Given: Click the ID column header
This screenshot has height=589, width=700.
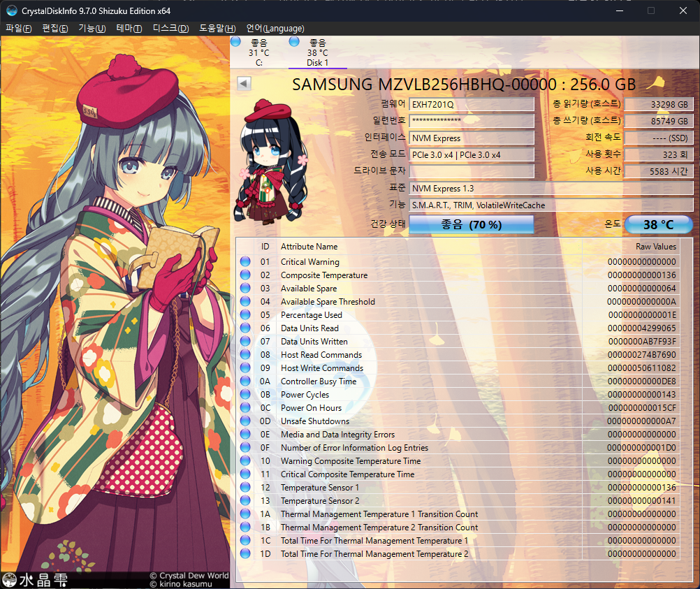Looking at the screenshot, I should pyautogui.click(x=265, y=247).
